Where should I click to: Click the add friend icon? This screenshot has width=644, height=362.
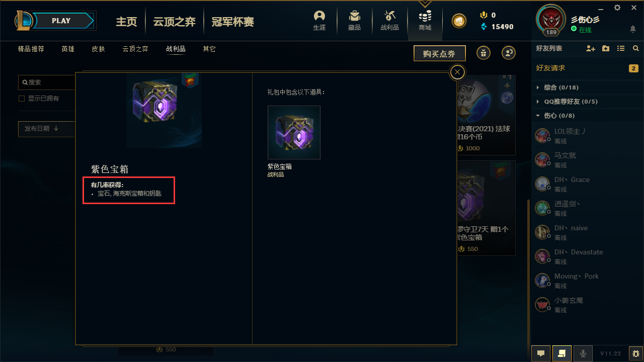coord(591,48)
